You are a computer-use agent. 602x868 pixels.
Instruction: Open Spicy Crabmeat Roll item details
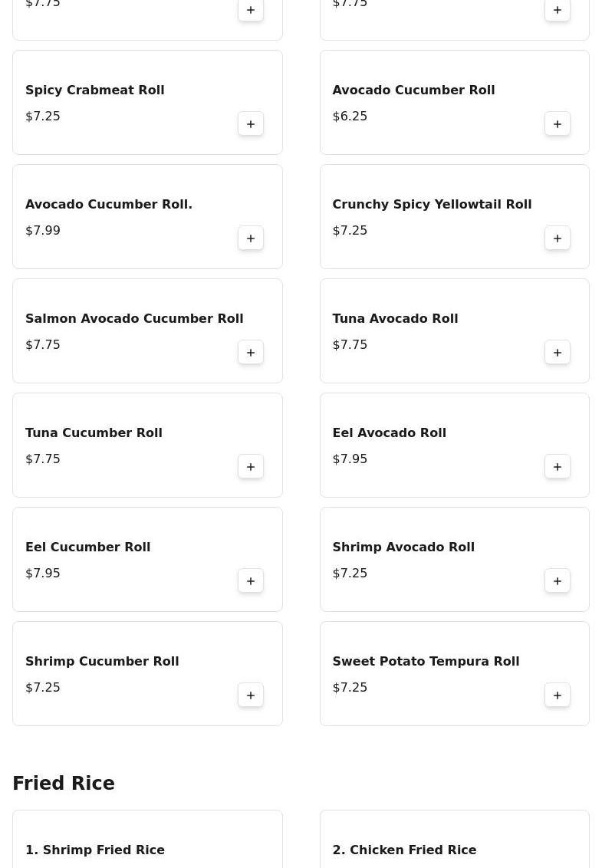(95, 90)
